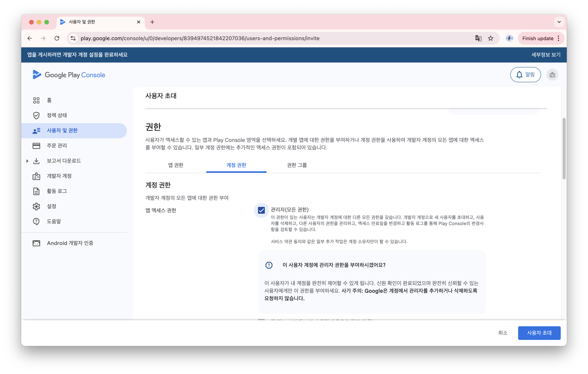Open notifications via the 알림 bell
588x374 pixels.
point(525,74)
